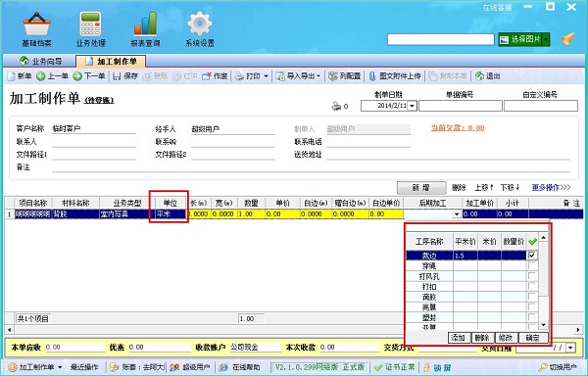
Task: Click the 打印 printer toolbar icon
Action: click(240, 76)
